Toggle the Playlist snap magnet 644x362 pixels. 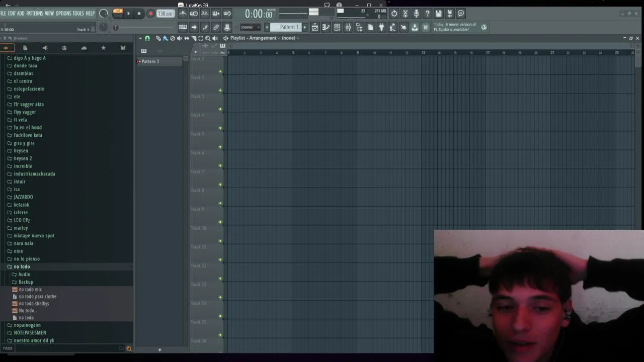[147, 38]
